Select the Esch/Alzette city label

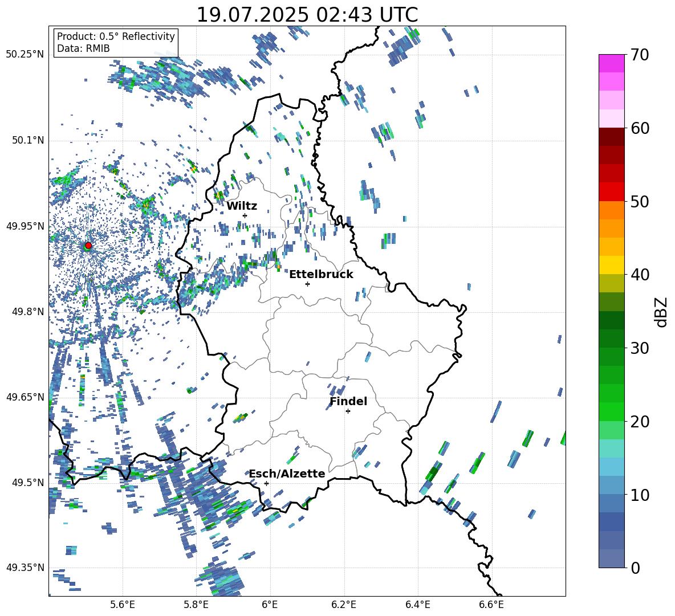287,474
